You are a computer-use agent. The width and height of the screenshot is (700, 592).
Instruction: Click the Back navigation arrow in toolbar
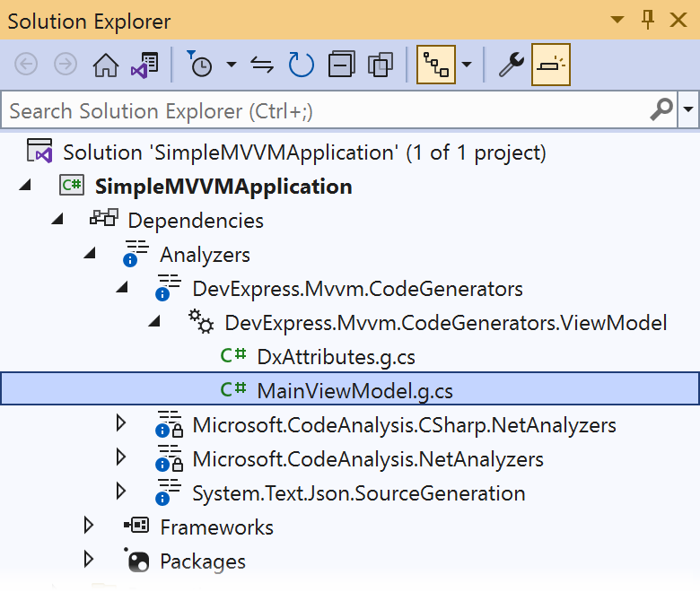[x=26, y=65]
